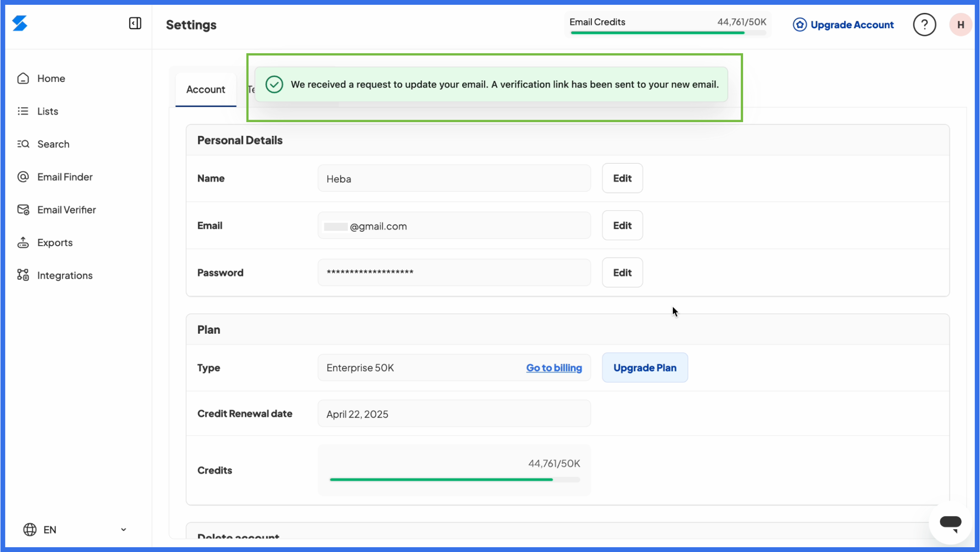Image resolution: width=980 pixels, height=552 pixels.
Task: Edit the Name field
Action: click(x=622, y=178)
